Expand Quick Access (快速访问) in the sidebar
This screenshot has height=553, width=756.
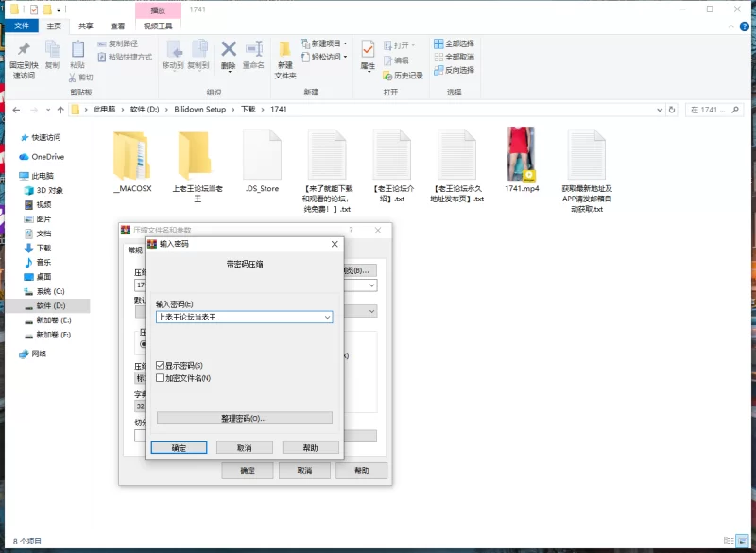9,137
